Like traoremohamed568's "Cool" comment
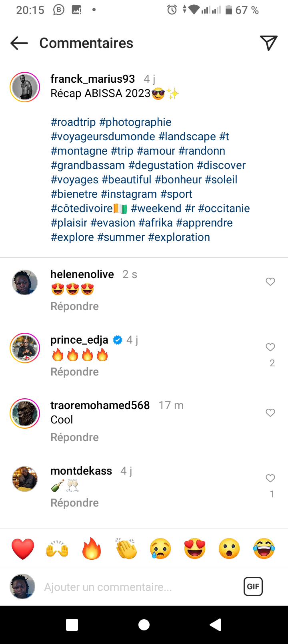Image resolution: width=288 pixels, height=644 pixels. tap(270, 413)
